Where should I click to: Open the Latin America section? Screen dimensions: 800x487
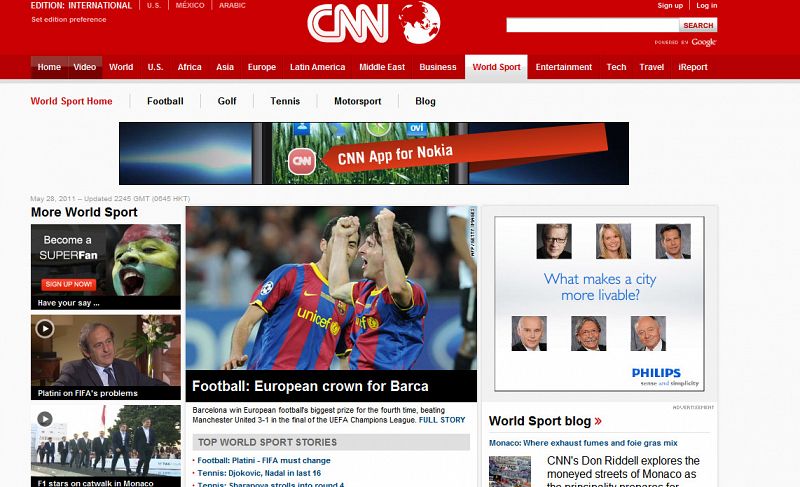317,67
